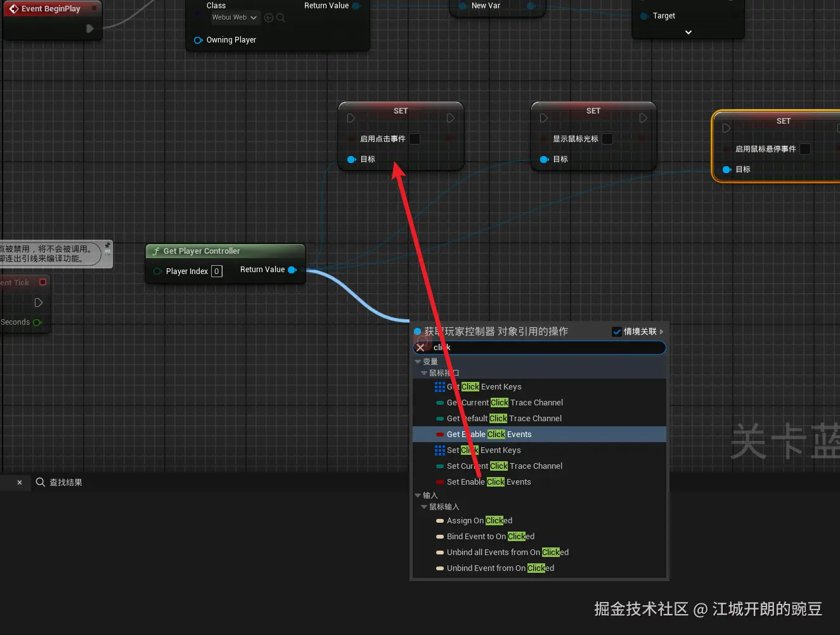
Task: Click the Player Index value field
Action: pos(217,272)
